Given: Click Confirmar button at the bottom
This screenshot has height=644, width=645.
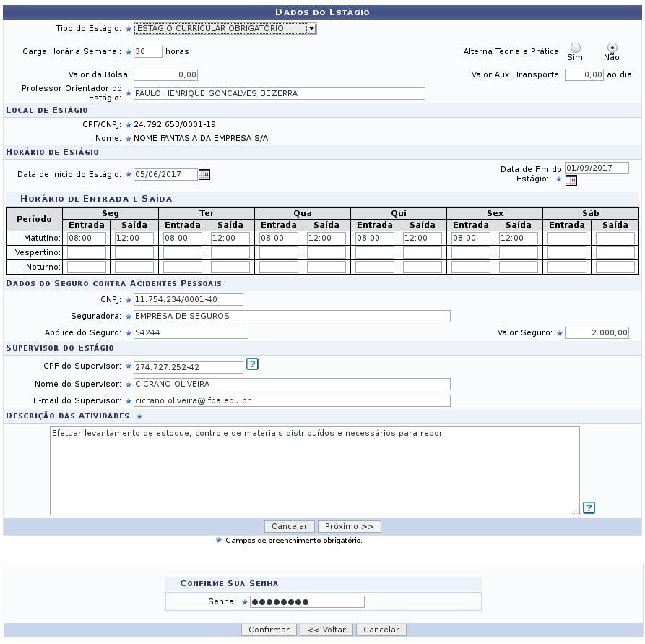Looking at the screenshot, I should pyautogui.click(x=269, y=630).
